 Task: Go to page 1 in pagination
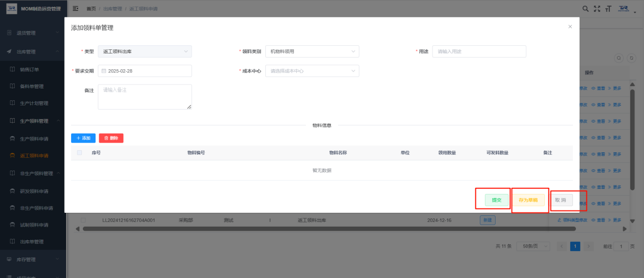tap(575, 246)
